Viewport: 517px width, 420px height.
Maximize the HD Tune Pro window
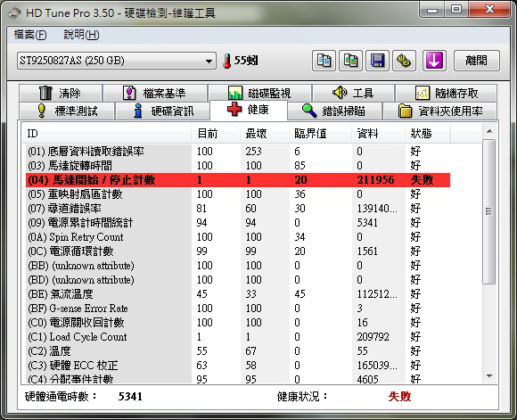click(456, 10)
